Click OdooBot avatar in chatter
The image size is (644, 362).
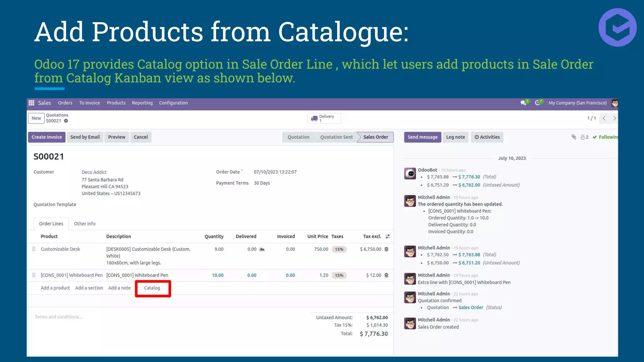(410, 173)
